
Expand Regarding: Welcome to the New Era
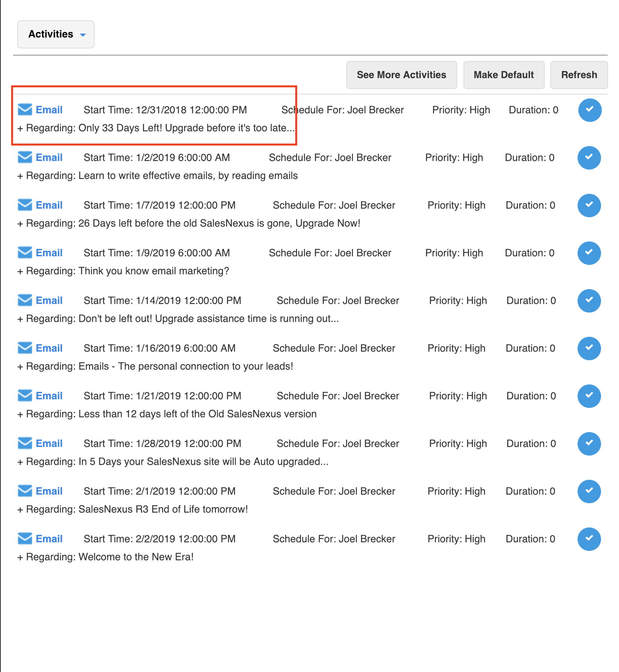tap(20, 557)
